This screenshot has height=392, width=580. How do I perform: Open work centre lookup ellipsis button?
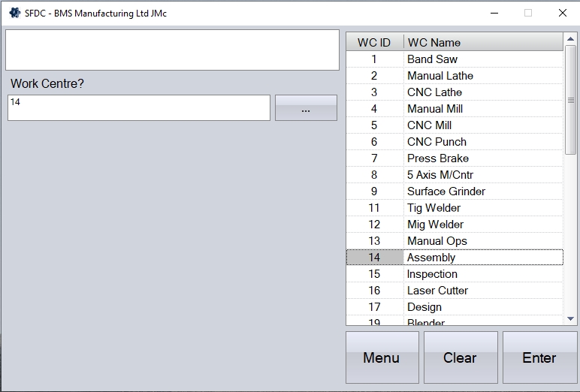pyautogui.click(x=306, y=108)
